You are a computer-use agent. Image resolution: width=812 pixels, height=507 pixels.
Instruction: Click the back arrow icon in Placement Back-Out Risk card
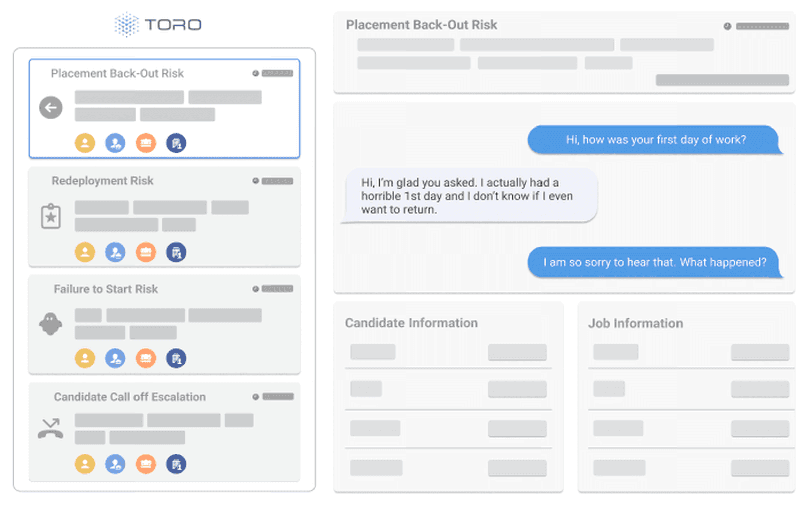tap(51, 108)
